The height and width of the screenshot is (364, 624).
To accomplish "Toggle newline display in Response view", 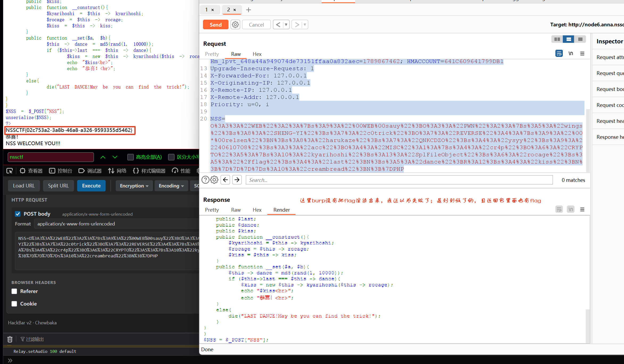I will coord(571,210).
